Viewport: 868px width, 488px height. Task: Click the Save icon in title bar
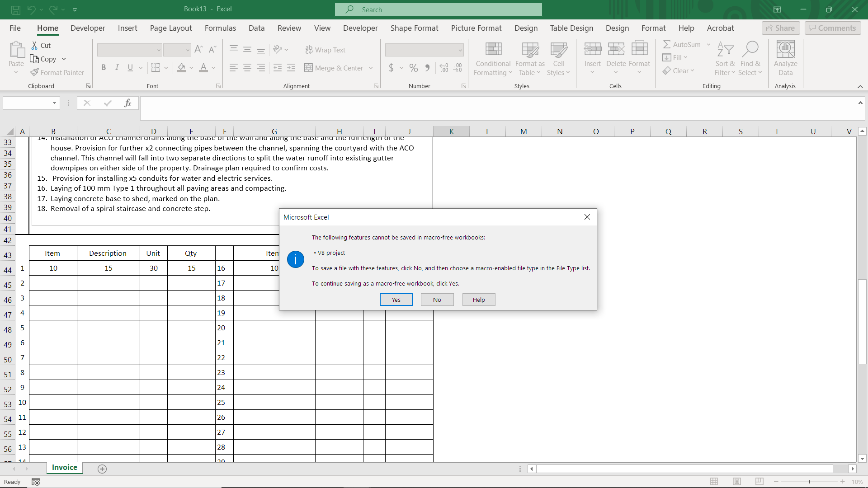click(x=16, y=9)
